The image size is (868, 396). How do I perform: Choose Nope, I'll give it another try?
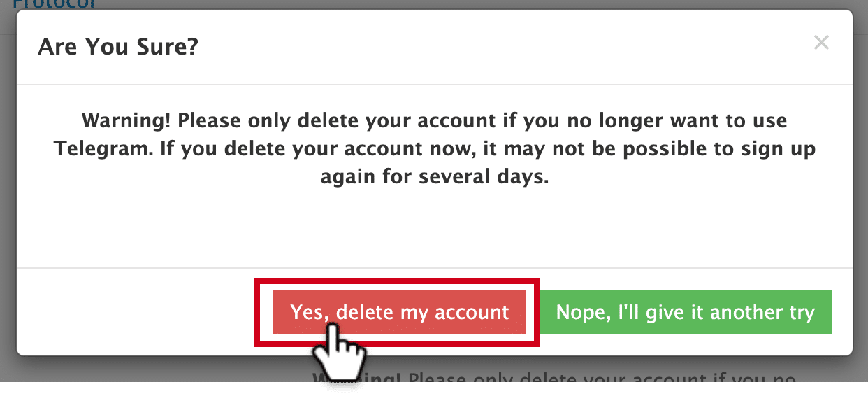coord(686,312)
